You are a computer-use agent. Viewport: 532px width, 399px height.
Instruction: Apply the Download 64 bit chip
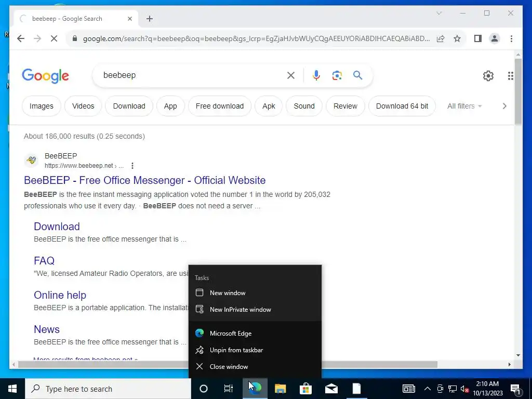coord(402,106)
